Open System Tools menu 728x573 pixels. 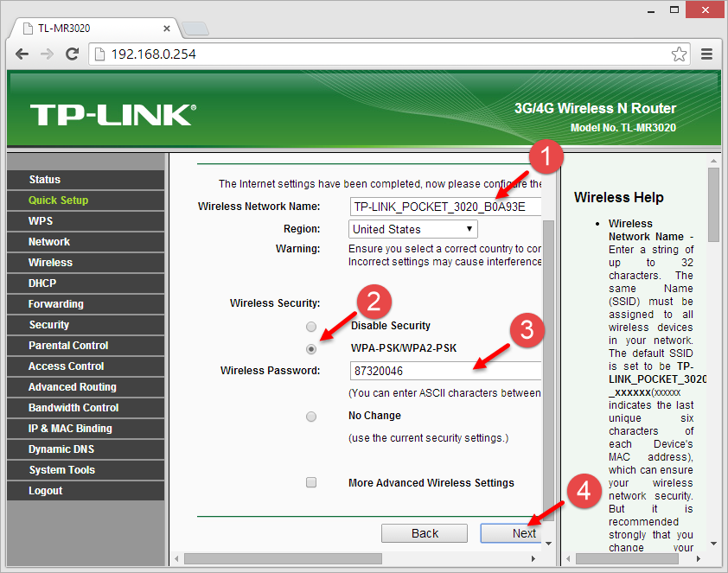click(x=86, y=470)
